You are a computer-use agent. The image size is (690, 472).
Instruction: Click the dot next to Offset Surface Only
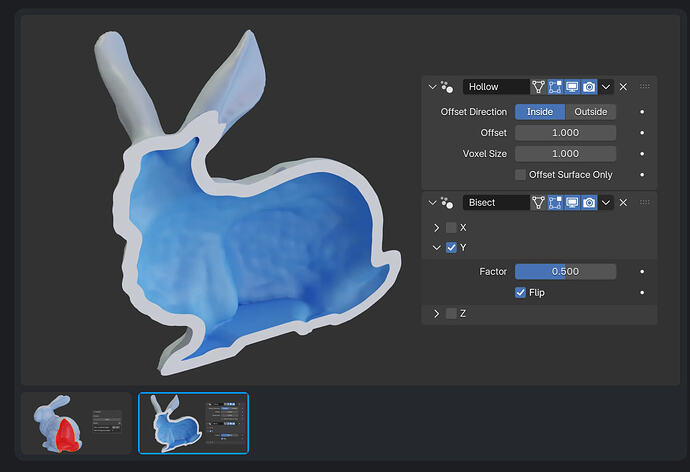(x=642, y=175)
